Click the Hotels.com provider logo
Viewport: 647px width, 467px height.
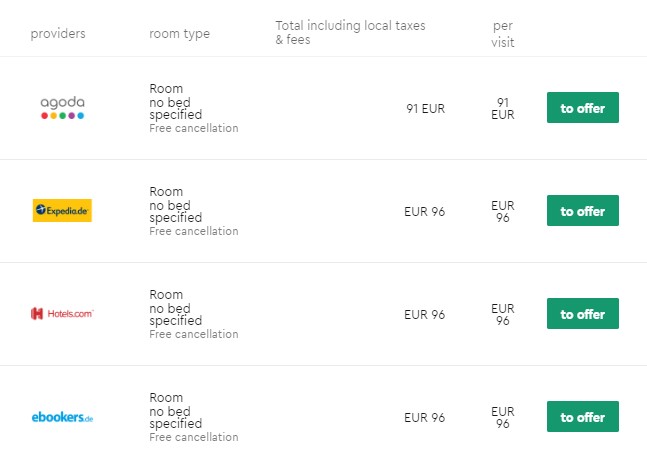click(62, 314)
